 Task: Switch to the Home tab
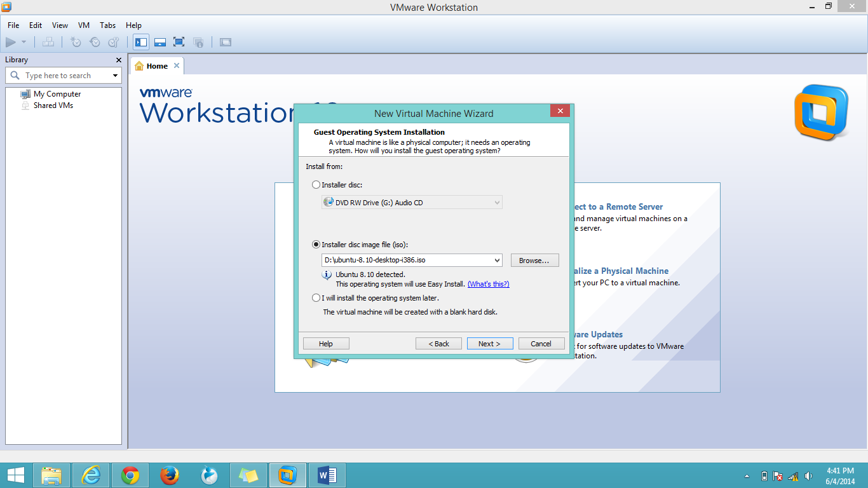(157, 65)
